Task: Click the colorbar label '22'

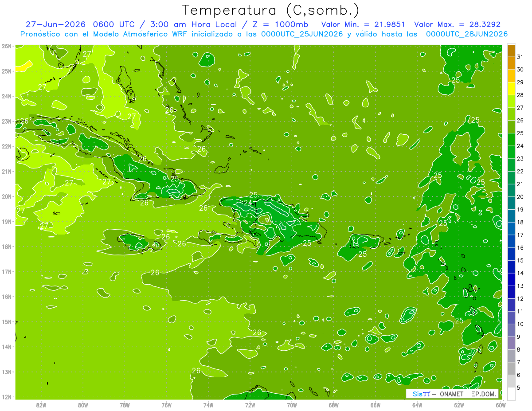Action: [520, 172]
